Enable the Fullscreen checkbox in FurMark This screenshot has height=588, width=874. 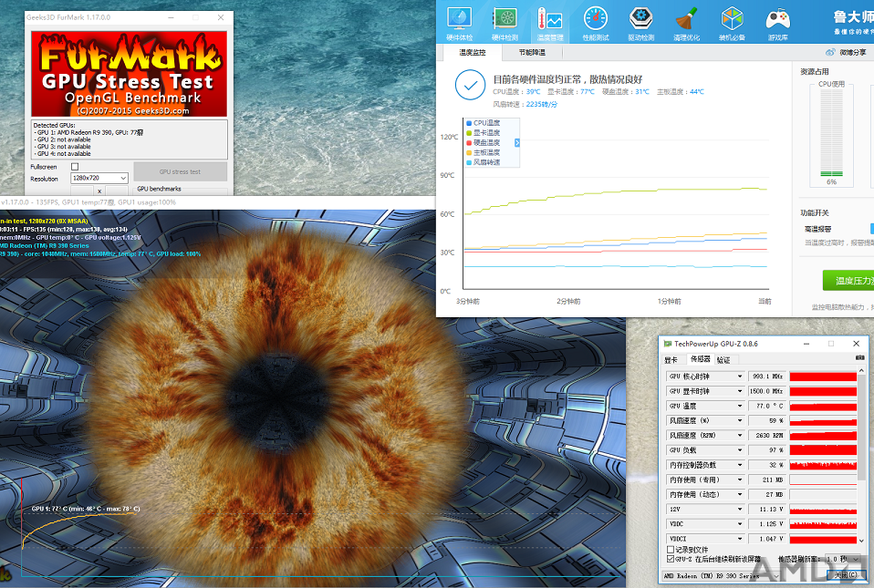point(75,167)
